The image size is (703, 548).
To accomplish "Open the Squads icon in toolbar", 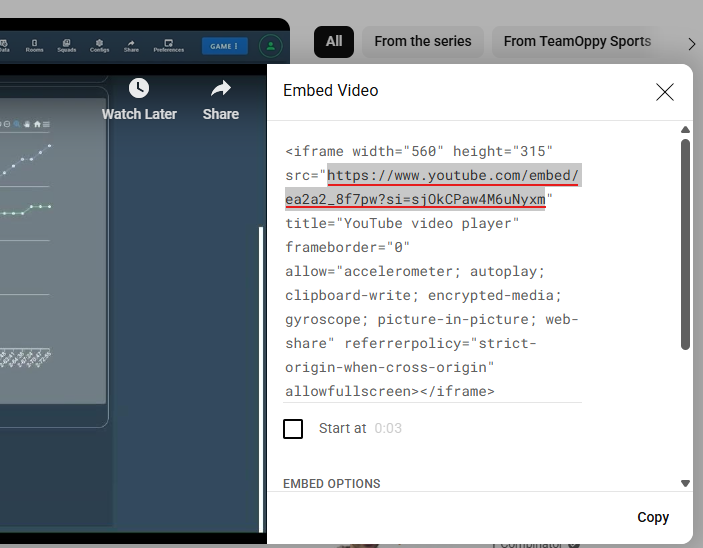I will pos(66,46).
